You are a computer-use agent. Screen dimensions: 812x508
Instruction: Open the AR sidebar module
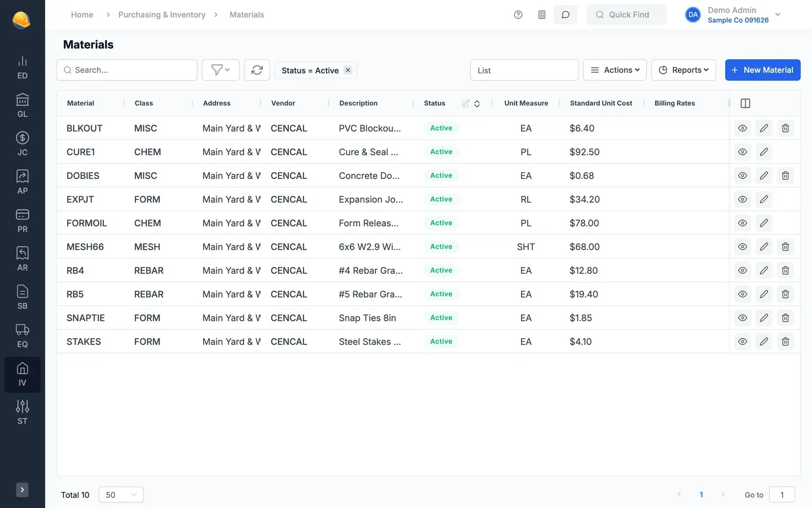point(23,260)
